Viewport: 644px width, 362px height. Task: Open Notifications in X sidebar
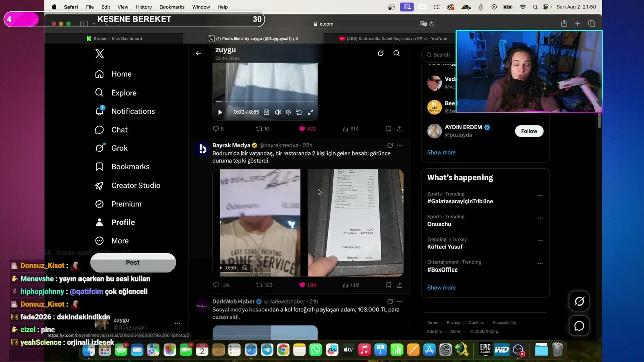(125, 111)
